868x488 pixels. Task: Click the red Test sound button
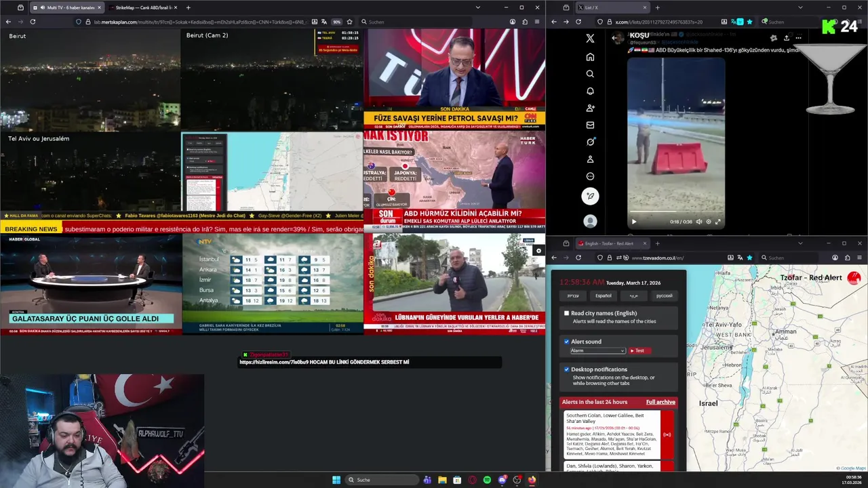[639, 350]
